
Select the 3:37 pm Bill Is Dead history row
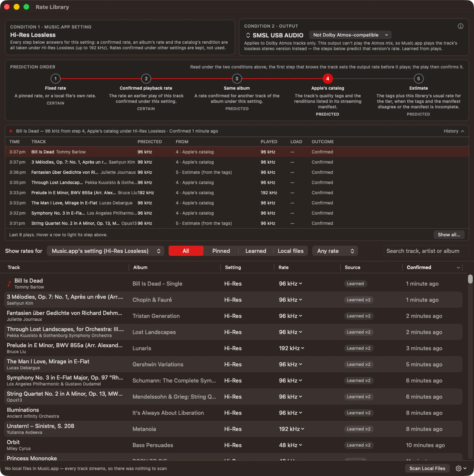pos(237,152)
